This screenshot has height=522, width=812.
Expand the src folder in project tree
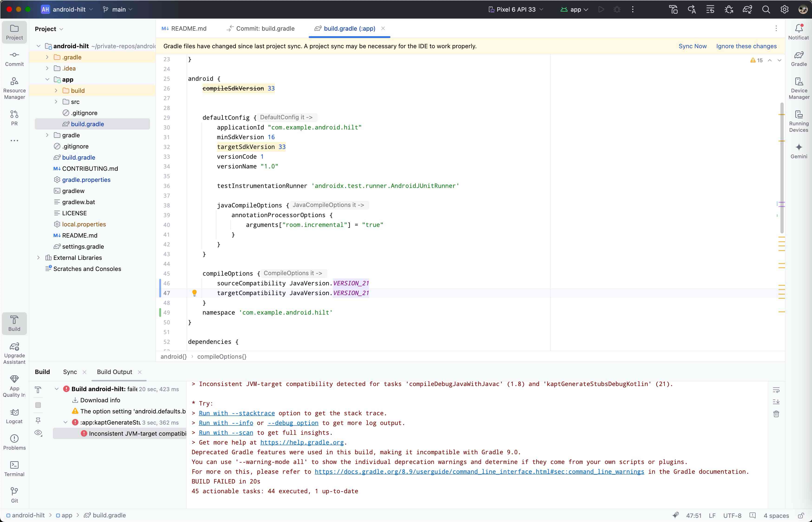point(56,102)
